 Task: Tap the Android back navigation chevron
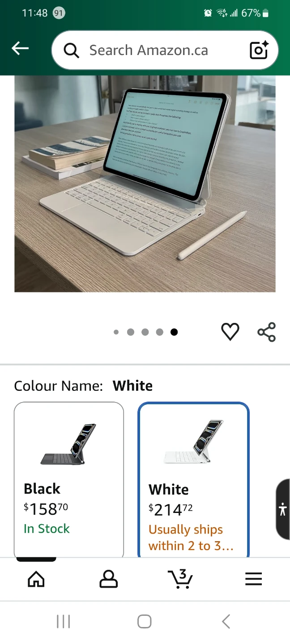[x=226, y=622]
